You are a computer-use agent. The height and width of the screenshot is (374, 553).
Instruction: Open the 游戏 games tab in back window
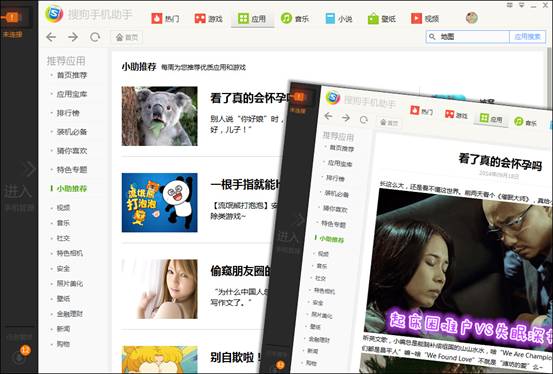click(x=209, y=18)
